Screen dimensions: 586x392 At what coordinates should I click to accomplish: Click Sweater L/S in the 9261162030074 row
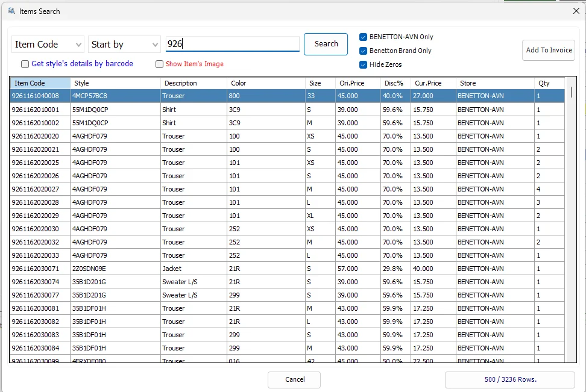[194, 282]
